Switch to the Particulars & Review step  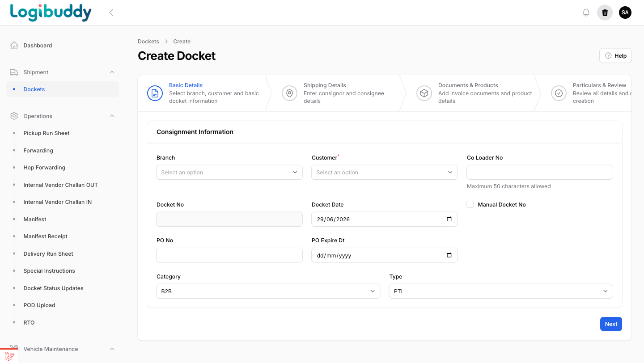click(587, 93)
